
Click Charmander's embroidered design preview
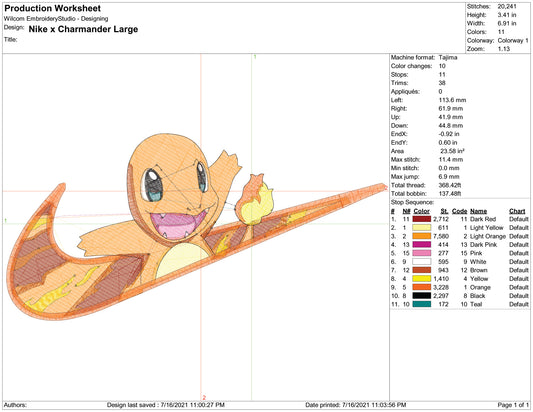(x=195, y=226)
